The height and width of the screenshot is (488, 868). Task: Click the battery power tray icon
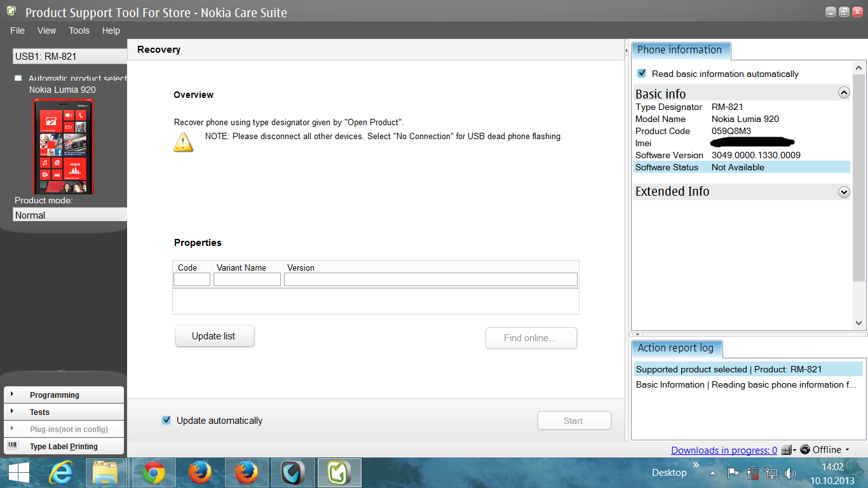click(x=752, y=473)
